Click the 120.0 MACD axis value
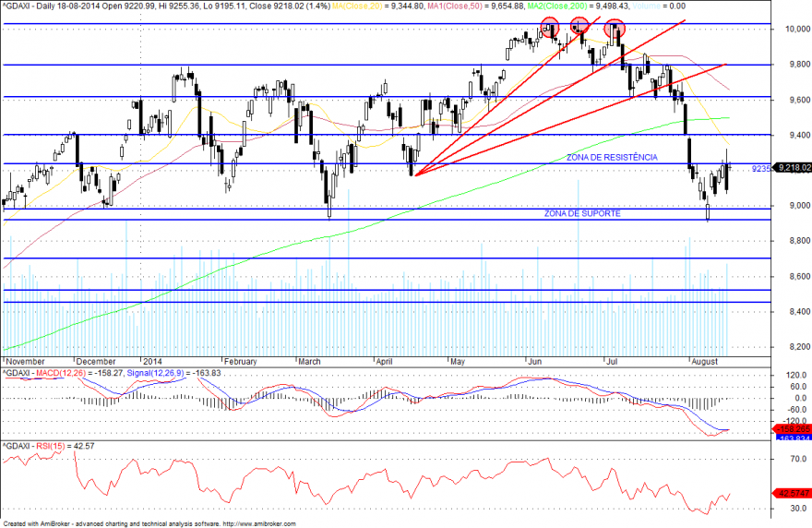The width and height of the screenshot is (812, 528). pos(796,375)
